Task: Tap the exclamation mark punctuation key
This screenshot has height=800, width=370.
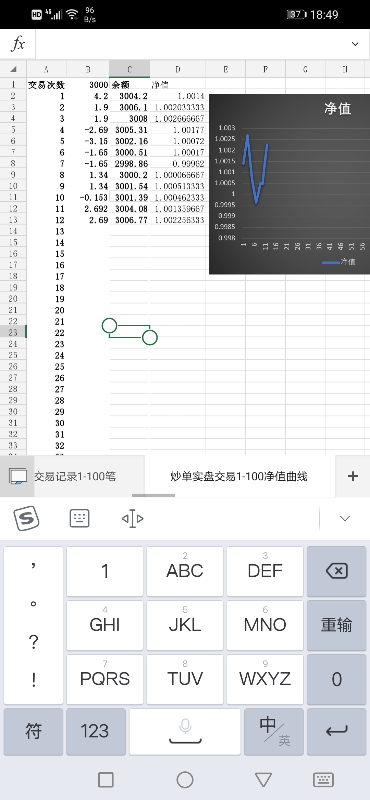Action: pos(33,681)
